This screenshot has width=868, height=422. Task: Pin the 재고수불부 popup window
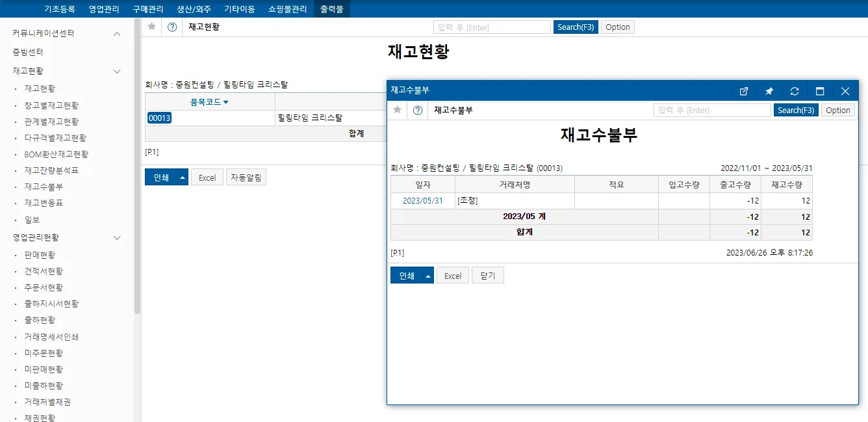769,92
